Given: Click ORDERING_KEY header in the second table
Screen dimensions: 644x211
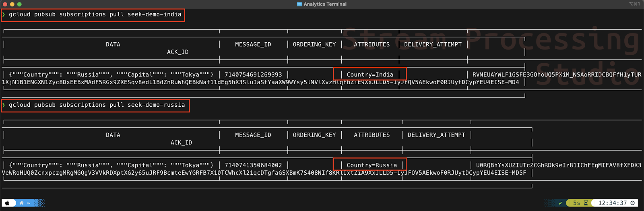Looking at the screenshot, I should [x=314, y=135].
